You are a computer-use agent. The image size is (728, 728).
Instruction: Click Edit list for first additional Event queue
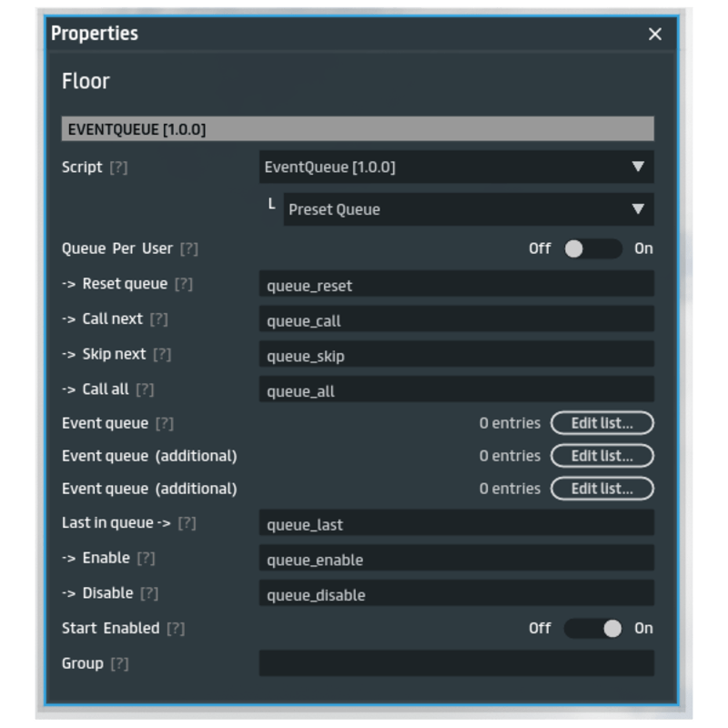click(602, 456)
